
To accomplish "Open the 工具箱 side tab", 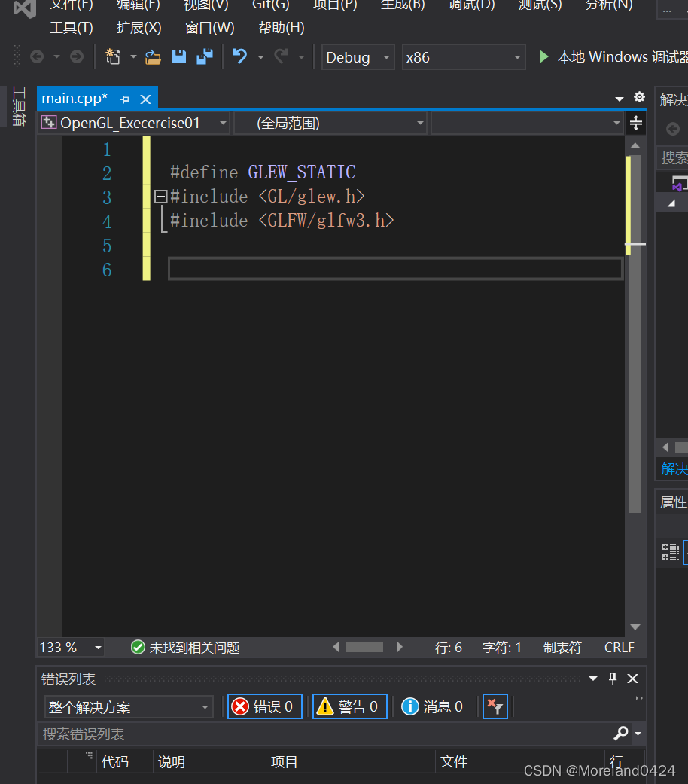I will click(19, 106).
